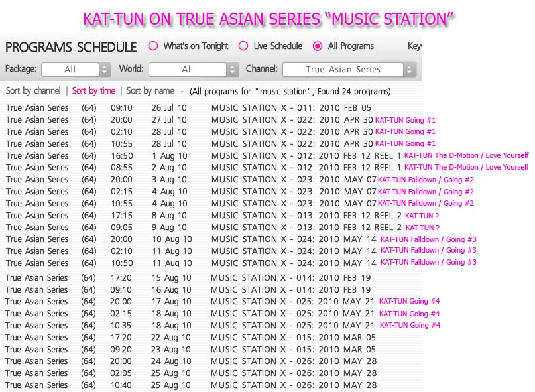This screenshot has height=392, width=535.
Task: Select program title airing 22 Aug 10 at 17:20
Action: 293,338
